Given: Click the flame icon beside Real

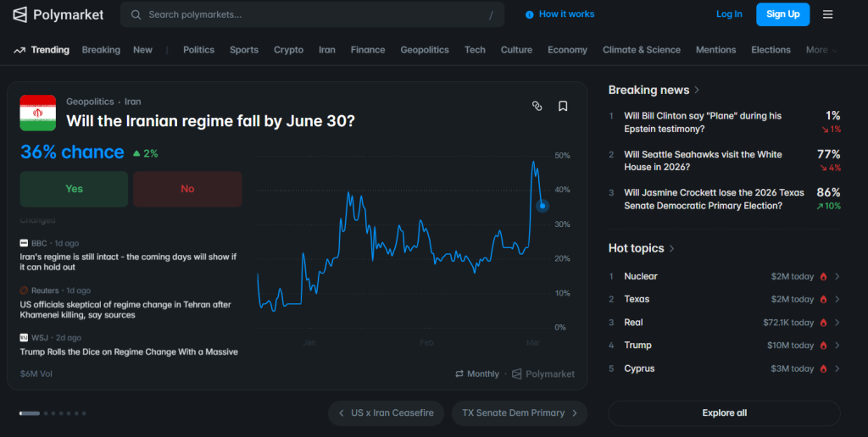Looking at the screenshot, I should (x=823, y=323).
